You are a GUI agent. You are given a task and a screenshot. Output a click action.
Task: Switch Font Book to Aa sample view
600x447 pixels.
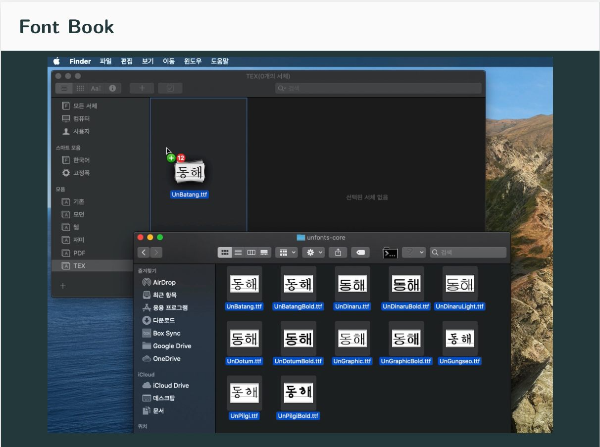click(96, 88)
